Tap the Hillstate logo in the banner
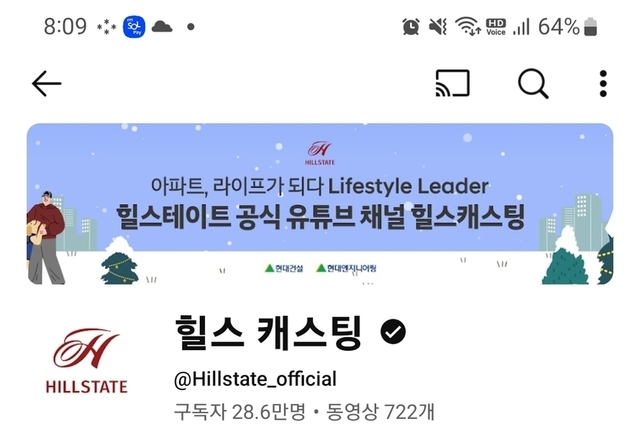The image size is (640, 440). click(320, 153)
